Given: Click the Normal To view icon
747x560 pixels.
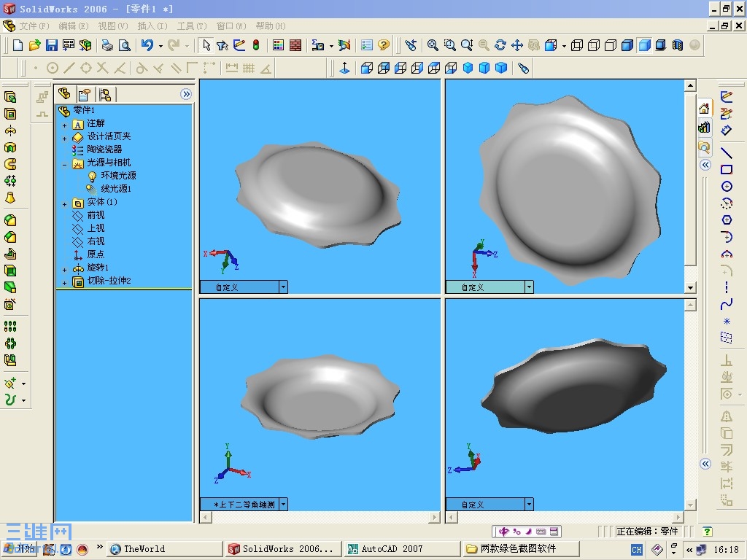Looking at the screenshot, I should (x=345, y=68).
